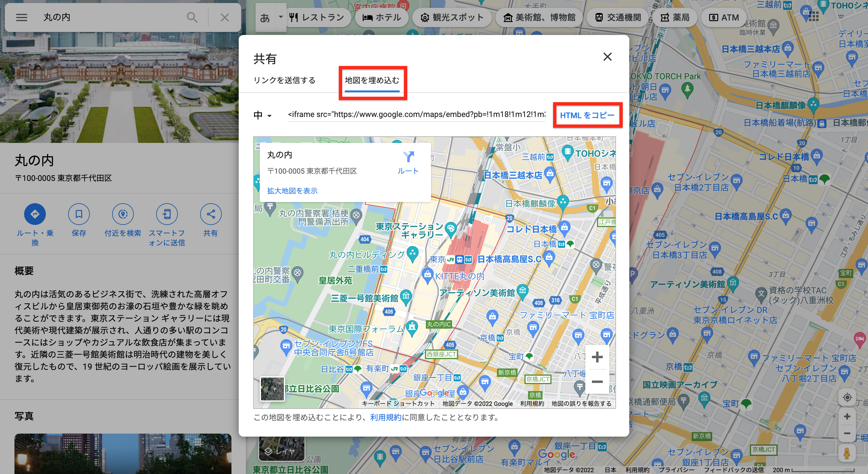
Task: Click the 共有 share icon
Action: coord(211,214)
